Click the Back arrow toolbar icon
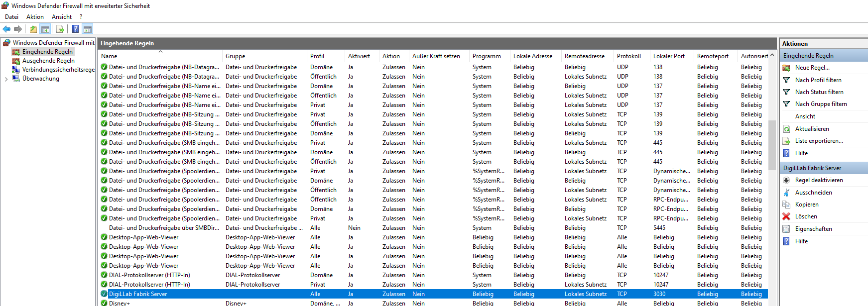This screenshot has width=868, height=306. [6, 29]
